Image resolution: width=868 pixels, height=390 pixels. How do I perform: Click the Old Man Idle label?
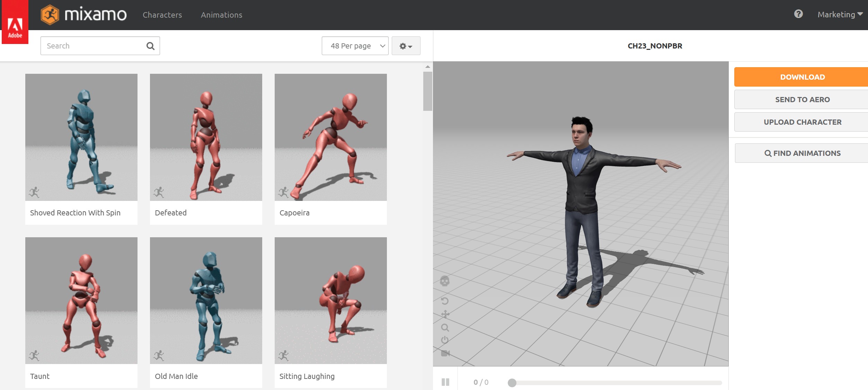pyautogui.click(x=176, y=376)
